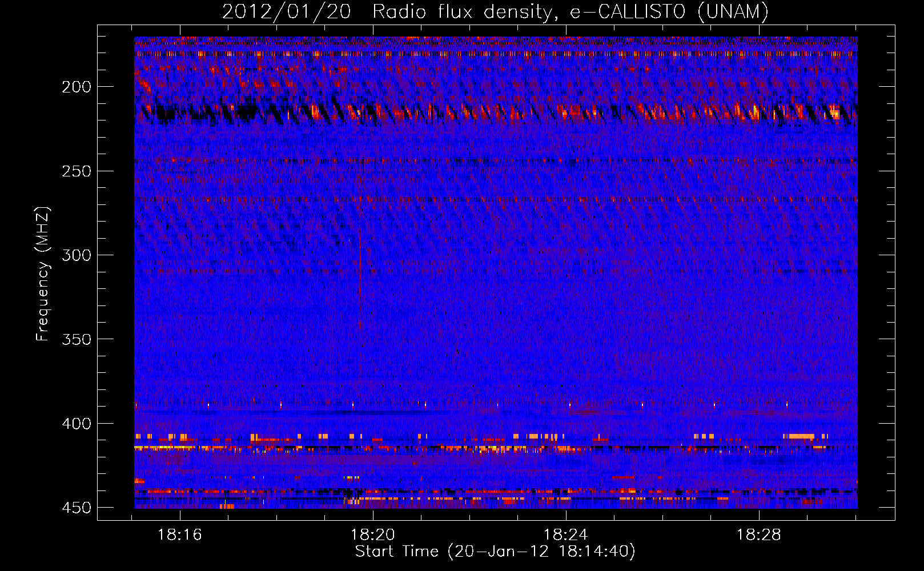The width and height of the screenshot is (924, 571).
Task: Click the '400' frequency tick label
Action: pos(77,424)
